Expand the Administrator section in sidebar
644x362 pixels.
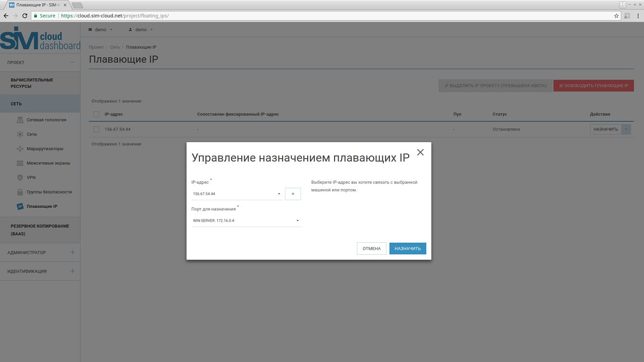pos(72,253)
